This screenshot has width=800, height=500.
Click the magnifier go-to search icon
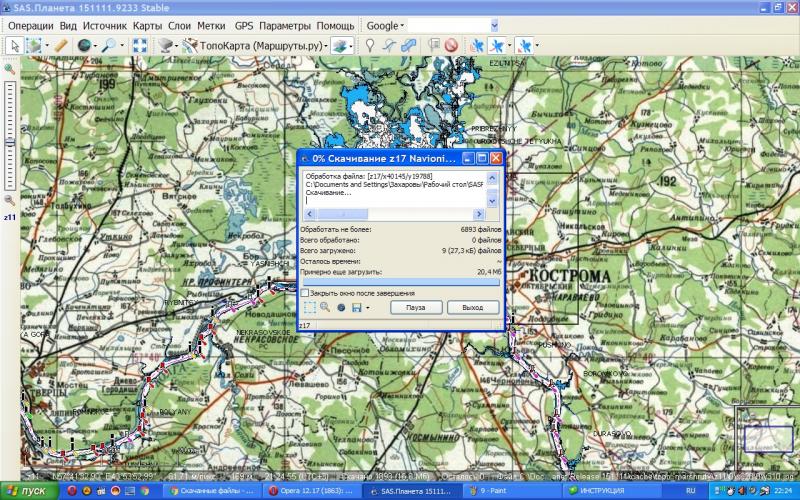pyautogui.click(x=109, y=46)
